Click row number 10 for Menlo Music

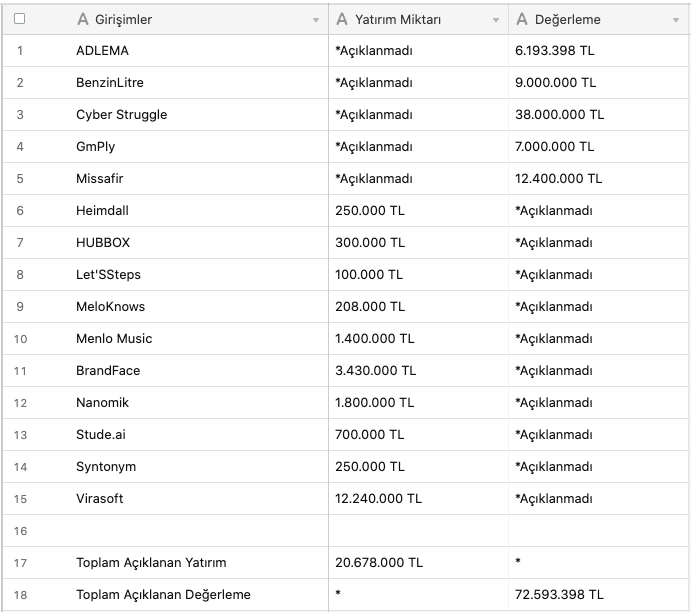[x=20, y=339]
